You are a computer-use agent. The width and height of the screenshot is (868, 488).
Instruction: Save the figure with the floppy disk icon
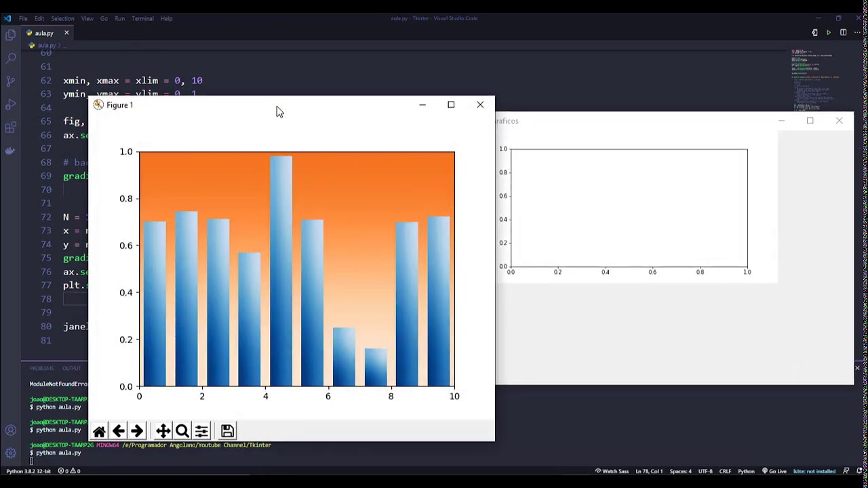click(x=227, y=432)
